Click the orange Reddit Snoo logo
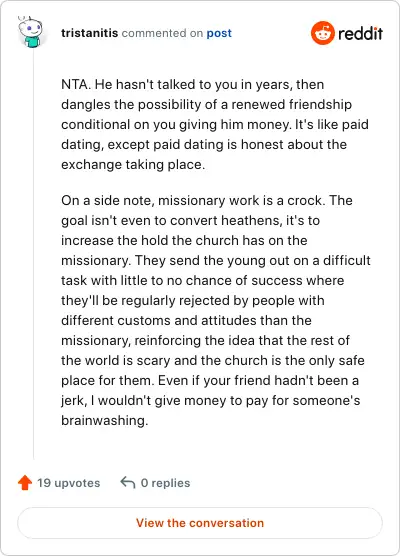Viewport: 400px width, 556px height. click(323, 33)
